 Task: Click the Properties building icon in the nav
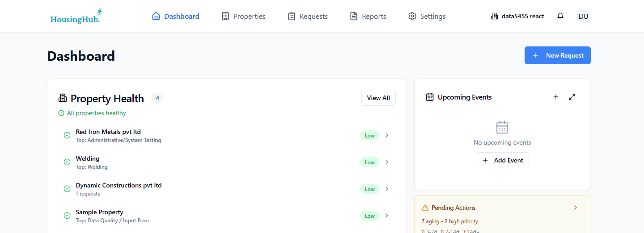point(225,16)
